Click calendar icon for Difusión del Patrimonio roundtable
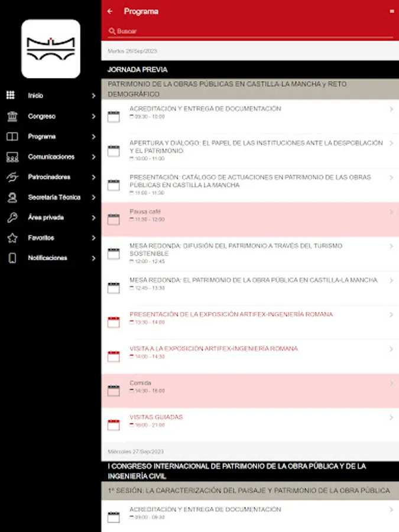Viewport: 399px width, 532px height. coord(113,254)
